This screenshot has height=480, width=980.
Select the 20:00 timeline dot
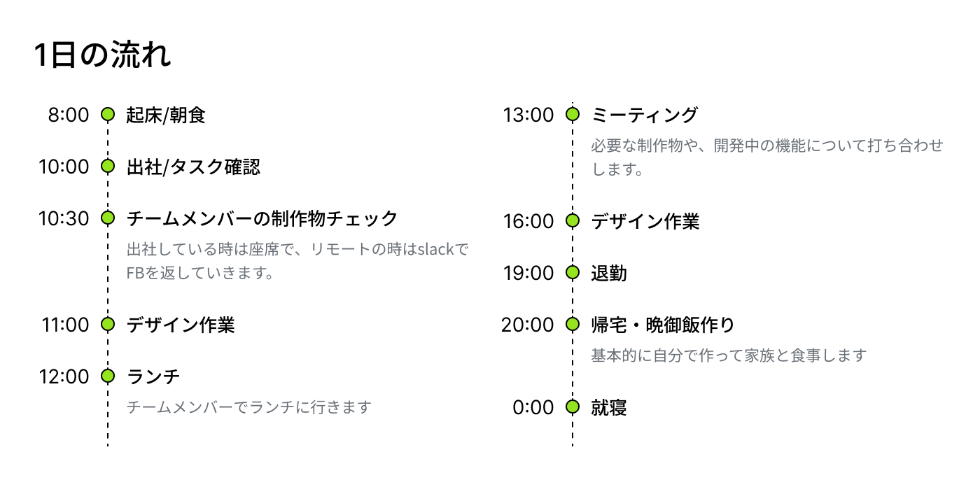[573, 324]
